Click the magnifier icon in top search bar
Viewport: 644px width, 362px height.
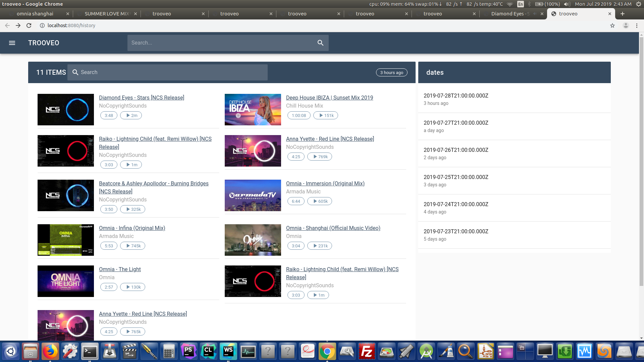(320, 43)
